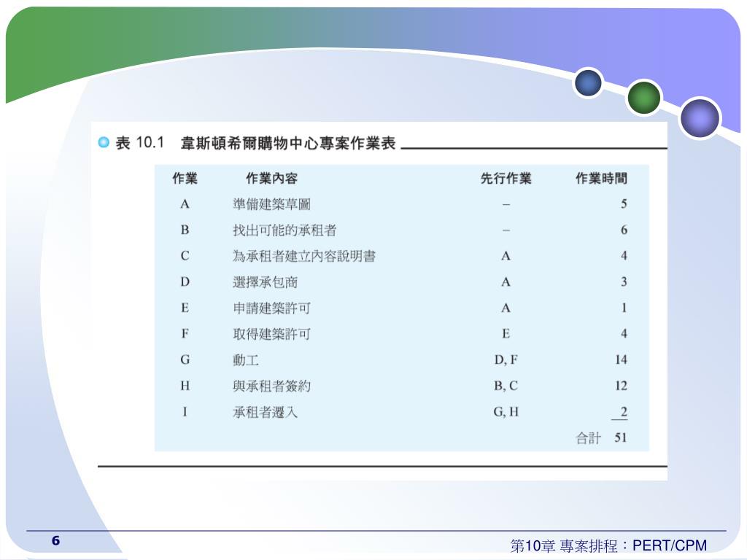Click activity letter B in 作業 column
Image resolution: width=747 pixels, height=560 pixels.
click(x=185, y=230)
